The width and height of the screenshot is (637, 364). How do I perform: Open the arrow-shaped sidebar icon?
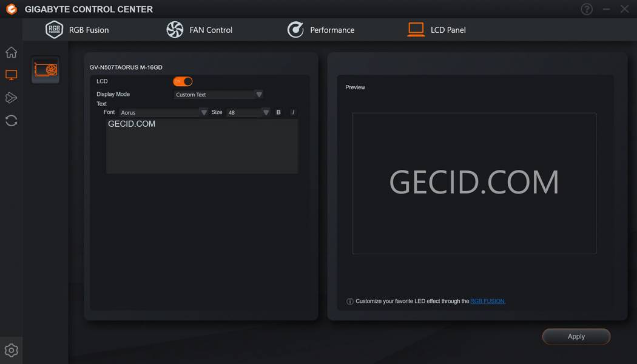pyautogui.click(x=12, y=98)
